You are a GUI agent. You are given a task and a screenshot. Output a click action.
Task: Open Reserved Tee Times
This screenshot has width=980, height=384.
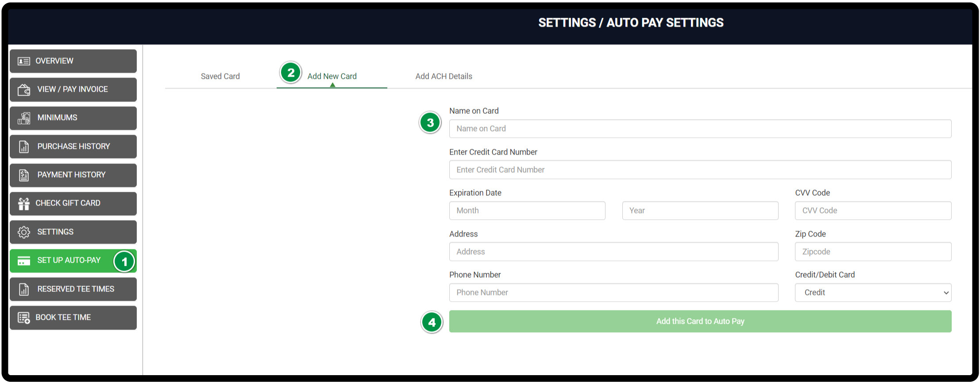pos(73,289)
